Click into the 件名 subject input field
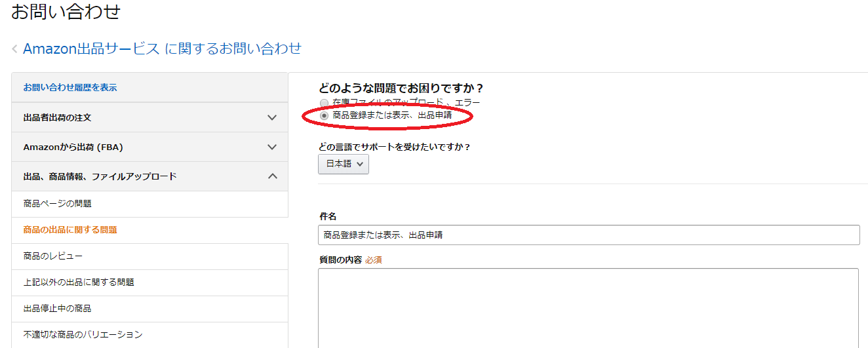The height and width of the screenshot is (348, 868). 589,235
